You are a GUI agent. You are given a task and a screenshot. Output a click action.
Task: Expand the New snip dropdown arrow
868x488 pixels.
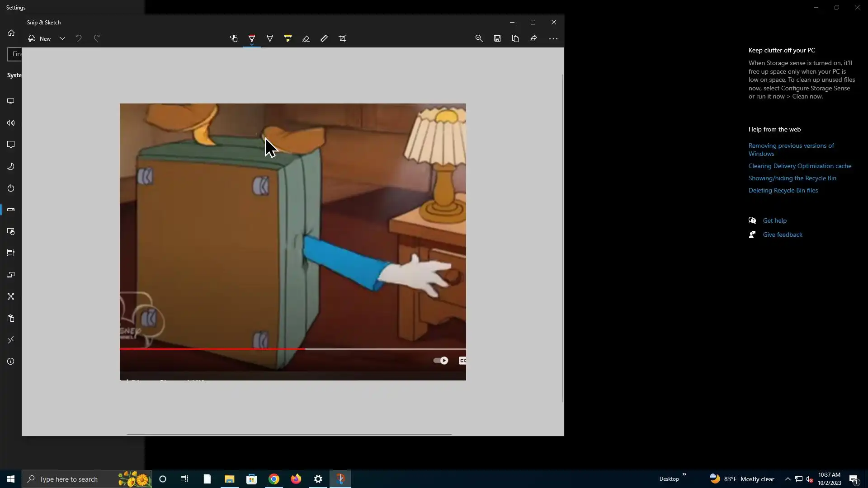point(62,38)
